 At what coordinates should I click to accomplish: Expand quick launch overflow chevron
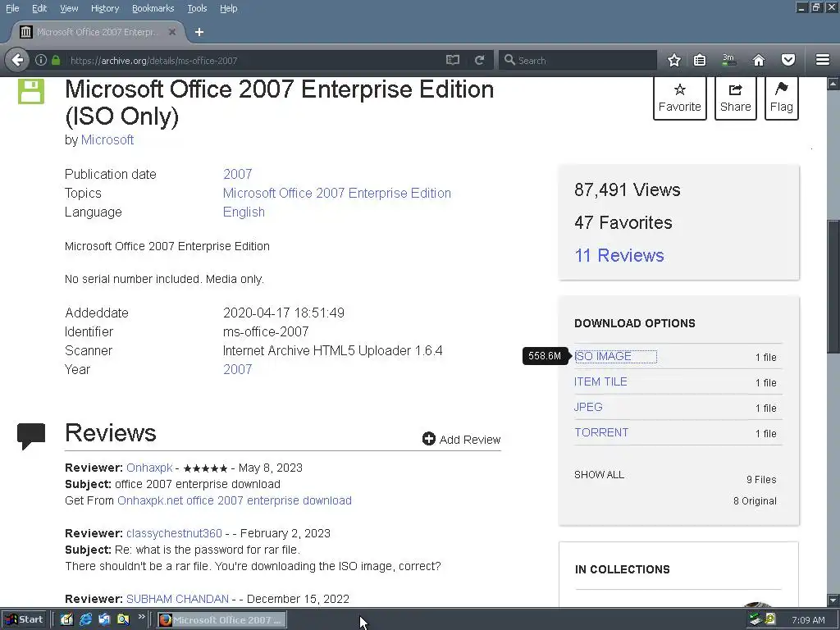pos(141,617)
